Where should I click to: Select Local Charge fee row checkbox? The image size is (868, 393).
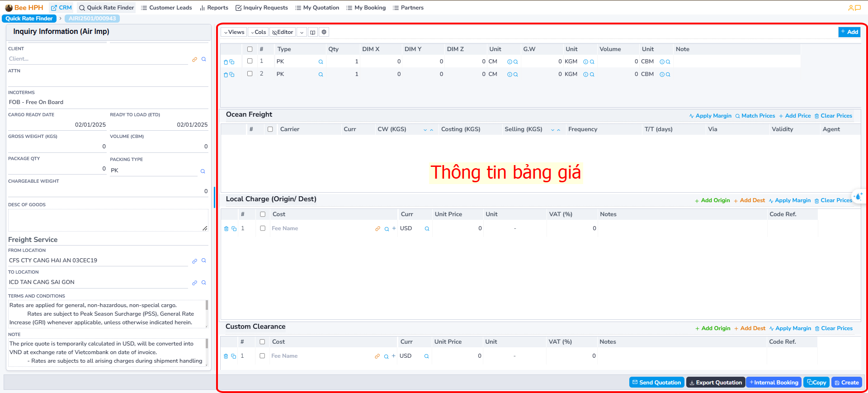pyautogui.click(x=263, y=228)
